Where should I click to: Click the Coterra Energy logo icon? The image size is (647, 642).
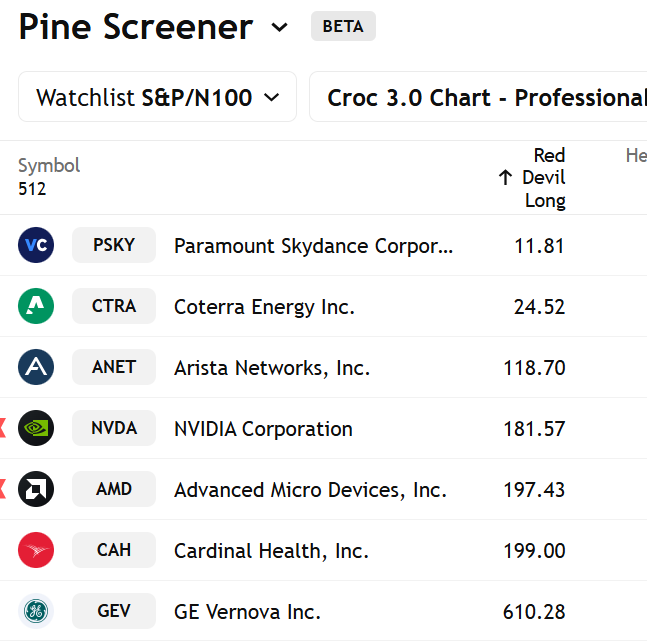(36, 306)
